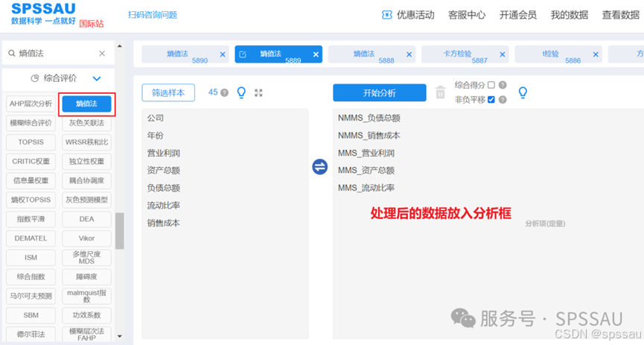Click the 扫码咨询问题 link

point(153,15)
